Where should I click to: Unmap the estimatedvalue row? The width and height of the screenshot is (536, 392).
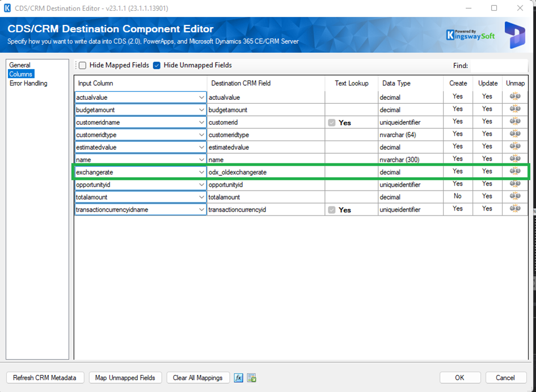point(515,146)
